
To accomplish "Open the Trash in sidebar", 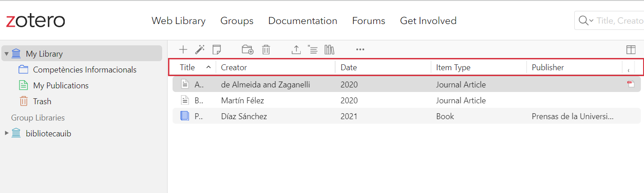I will pos(42,101).
